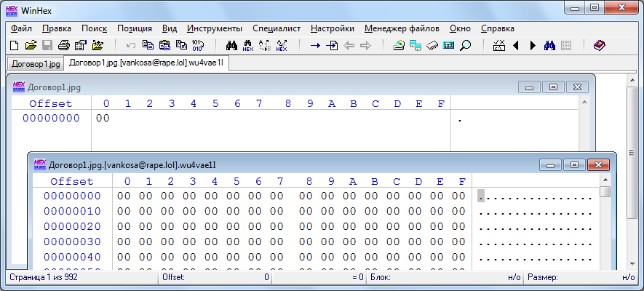The height and width of the screenshot is (291, 644).
Task: Click the status bar Блок field
Action: (x=445, y=277)
